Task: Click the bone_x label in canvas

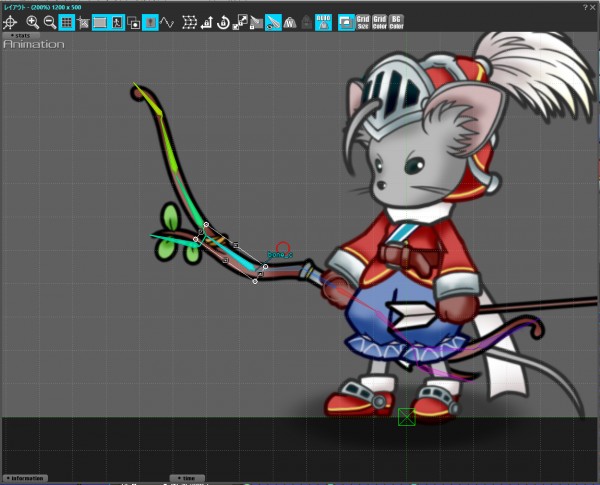Action: (280, 254)
